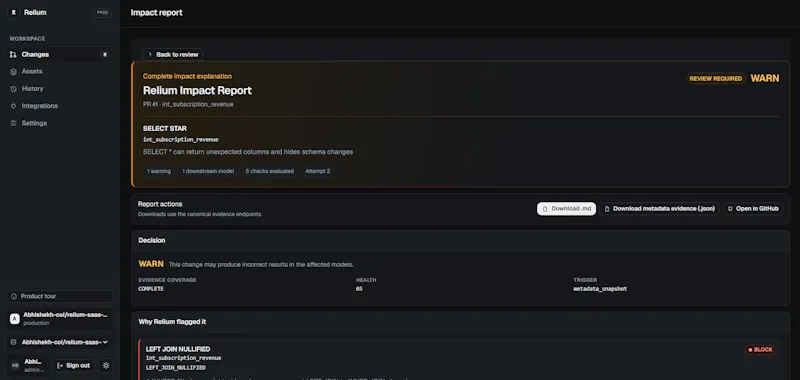The height and width of the screenshot is (380, 800).
Task: Click the workspace avatar labeled A
Action: coord(14,319)
